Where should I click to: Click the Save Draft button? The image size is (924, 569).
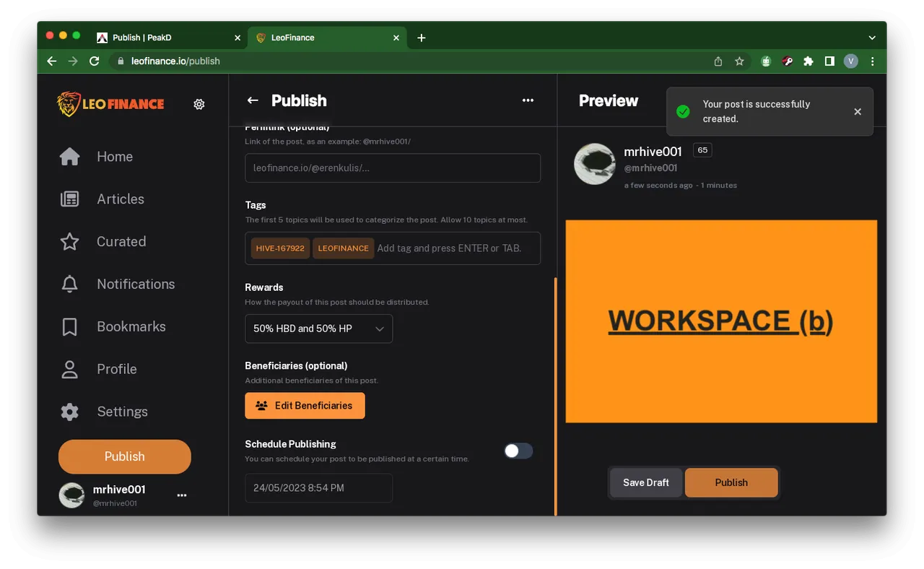(646, 482)
